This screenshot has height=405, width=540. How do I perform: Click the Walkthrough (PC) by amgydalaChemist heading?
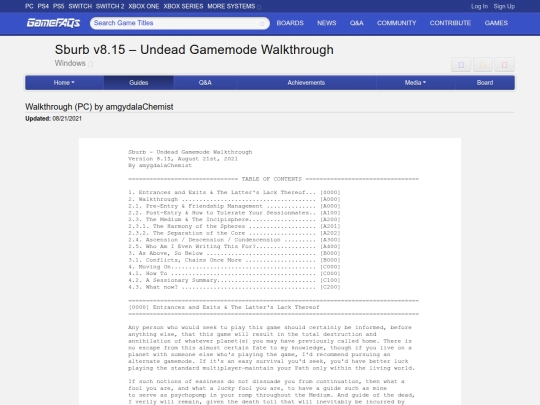(99, 107)
